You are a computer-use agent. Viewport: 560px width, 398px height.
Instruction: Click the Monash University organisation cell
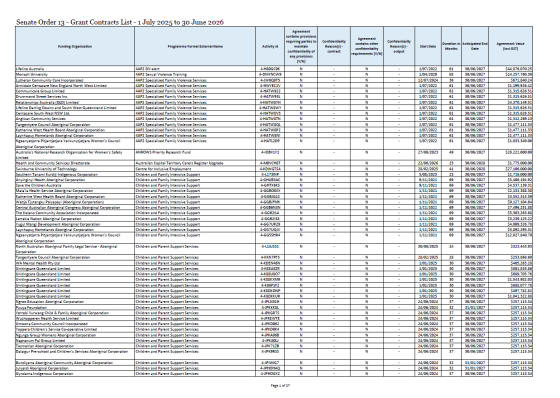[75, 74]
